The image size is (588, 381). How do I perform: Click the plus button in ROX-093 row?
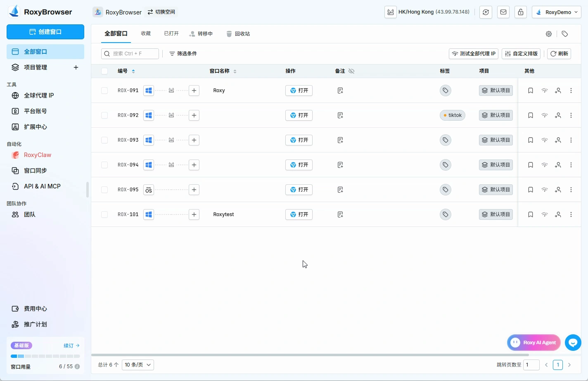[194, 140]
